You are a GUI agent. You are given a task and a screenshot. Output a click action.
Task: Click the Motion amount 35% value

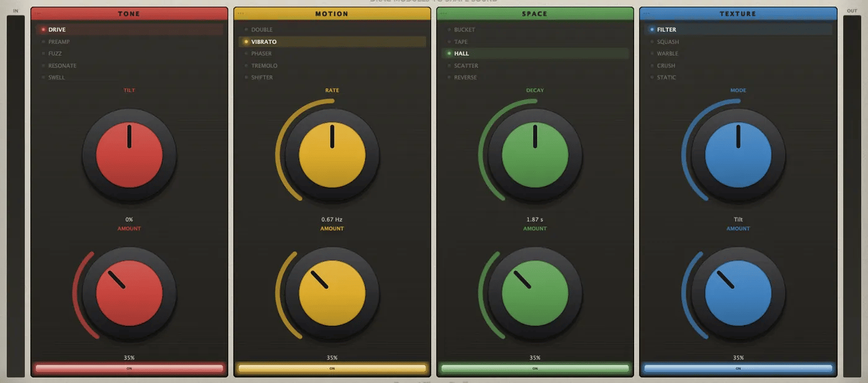tap(332, 358)
